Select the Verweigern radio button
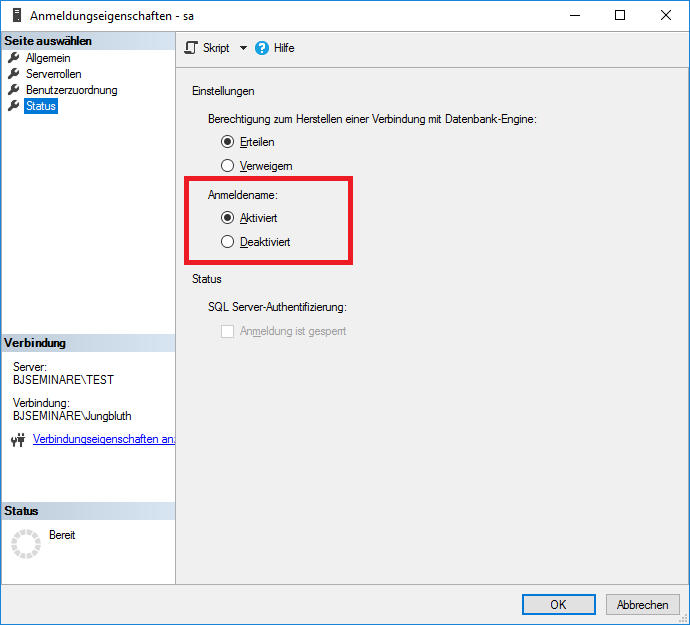690x625 pixels. point(228,165)
